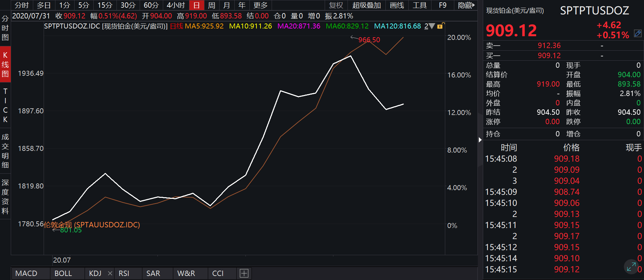
Task: Click the SPTPTUSDOZ ticker code heading
Action: pyautogui.click(x=595, y=11)
